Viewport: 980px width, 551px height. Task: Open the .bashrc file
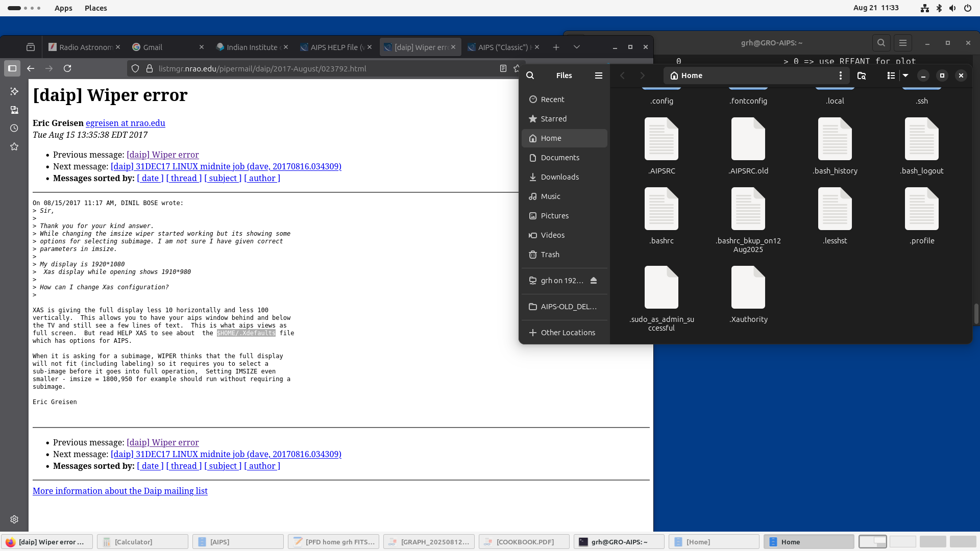pos(661,209)
